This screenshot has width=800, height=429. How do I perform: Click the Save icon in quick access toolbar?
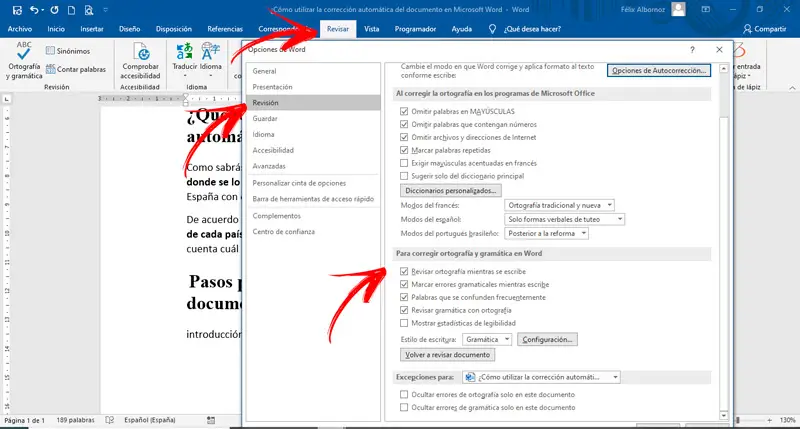click(17, 10)
